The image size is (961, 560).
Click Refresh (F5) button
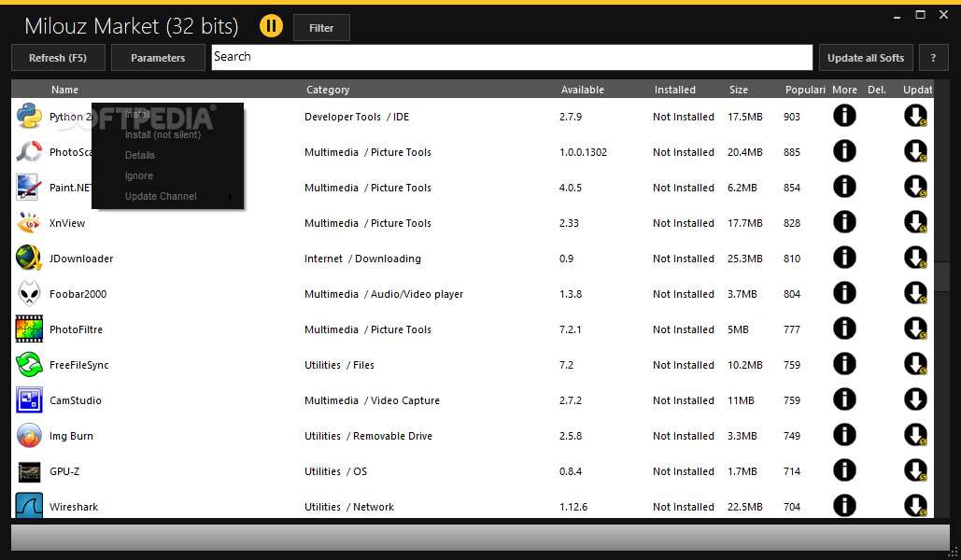point(58,58)
